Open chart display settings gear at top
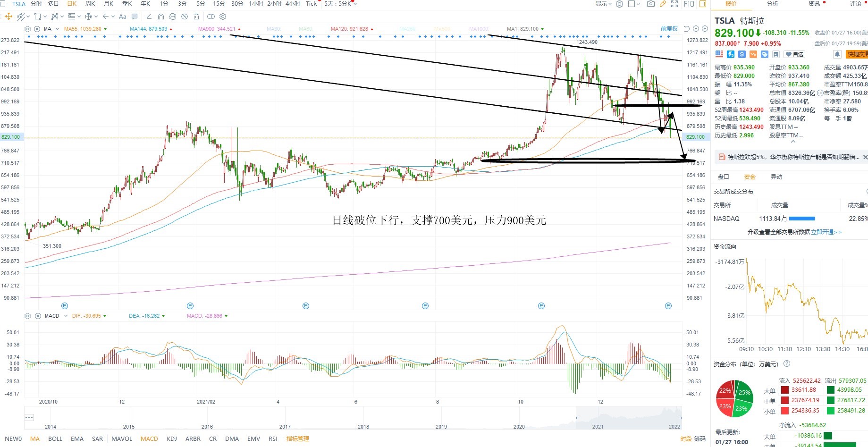The image size is (868, 447). point(620,4)
